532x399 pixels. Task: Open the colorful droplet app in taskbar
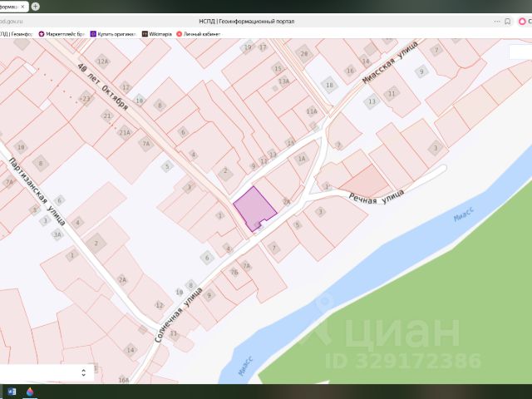(x=30, y=392)
